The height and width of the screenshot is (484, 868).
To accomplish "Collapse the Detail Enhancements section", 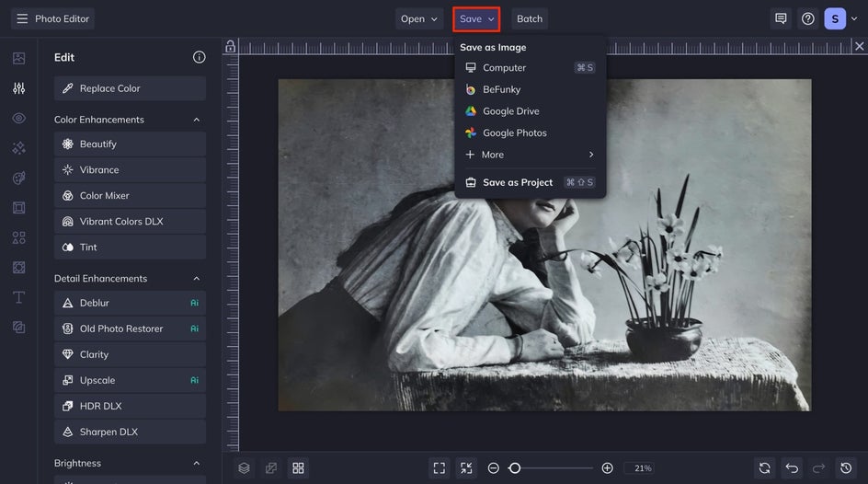I will click(197, 279).
